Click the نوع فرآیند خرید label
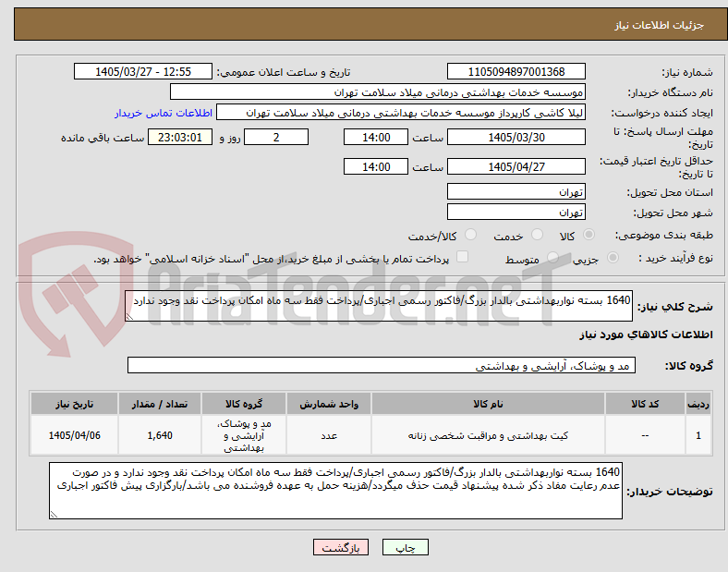Viewport: 728px width, 572px height. [675, 258]
